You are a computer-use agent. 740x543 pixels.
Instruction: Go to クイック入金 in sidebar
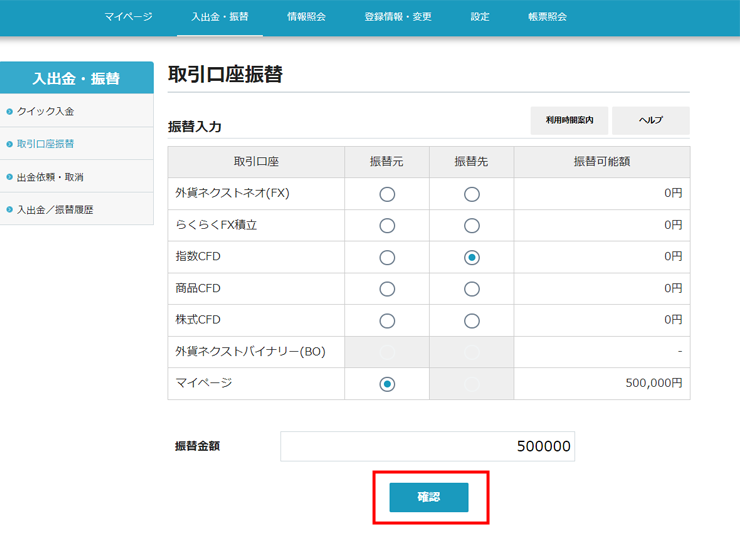[46, 111]
